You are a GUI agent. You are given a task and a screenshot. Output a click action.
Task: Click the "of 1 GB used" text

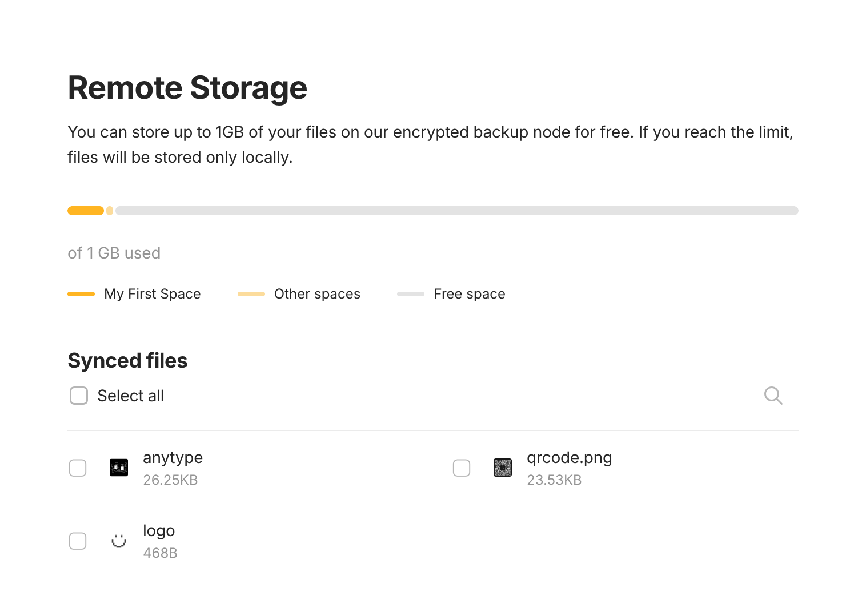click(x=114, y=253)
